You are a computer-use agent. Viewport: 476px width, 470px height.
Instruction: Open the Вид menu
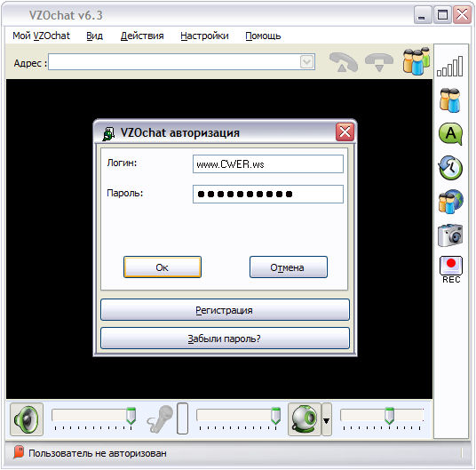pos(94,36)
